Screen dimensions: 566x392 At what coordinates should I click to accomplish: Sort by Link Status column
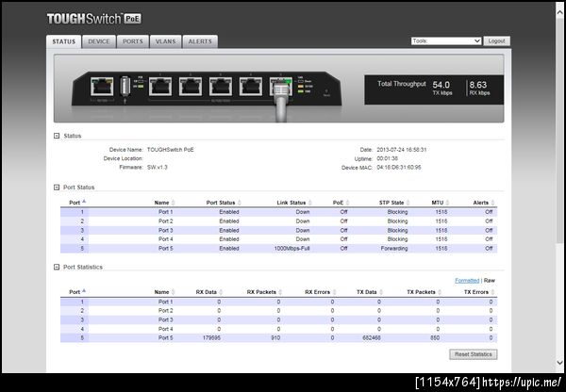[x=294, y=203]
